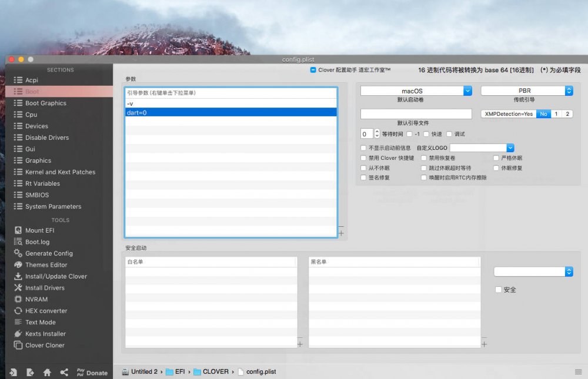Open the PBR legacy boot dropdown

527,90
